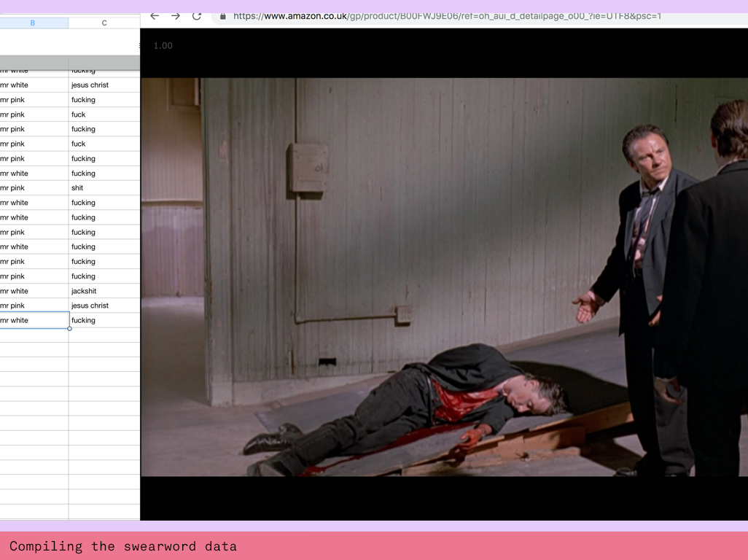Screen dimensions: 748x560
Task: Click the 1.00 playback speed indicator
Action: tap(163, 46)
